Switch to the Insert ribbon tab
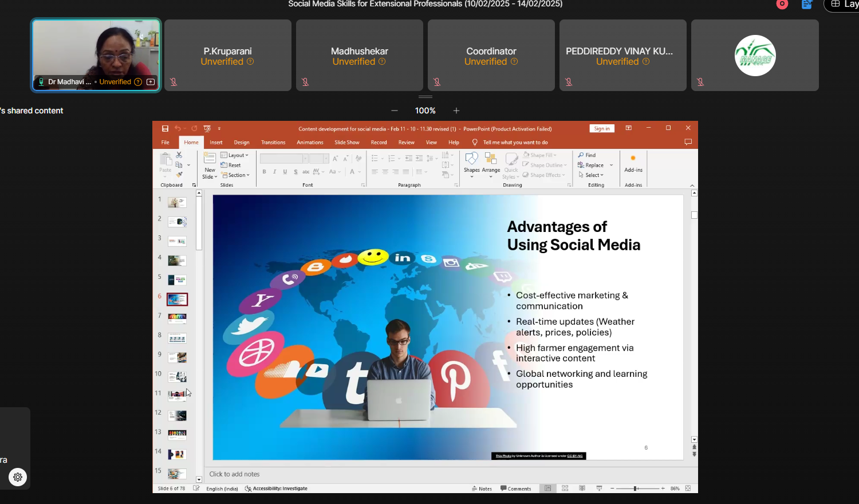Viewport: 859px width, 504px height. tap(216, 142)
